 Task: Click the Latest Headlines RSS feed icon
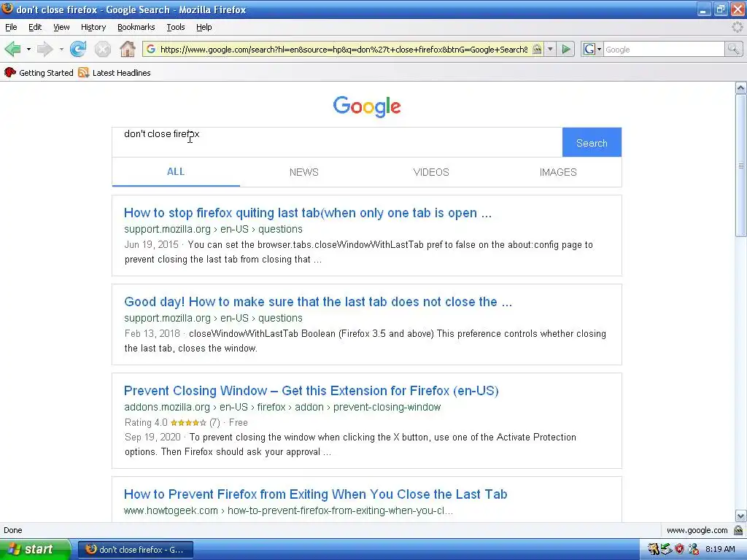pos(83,72)
